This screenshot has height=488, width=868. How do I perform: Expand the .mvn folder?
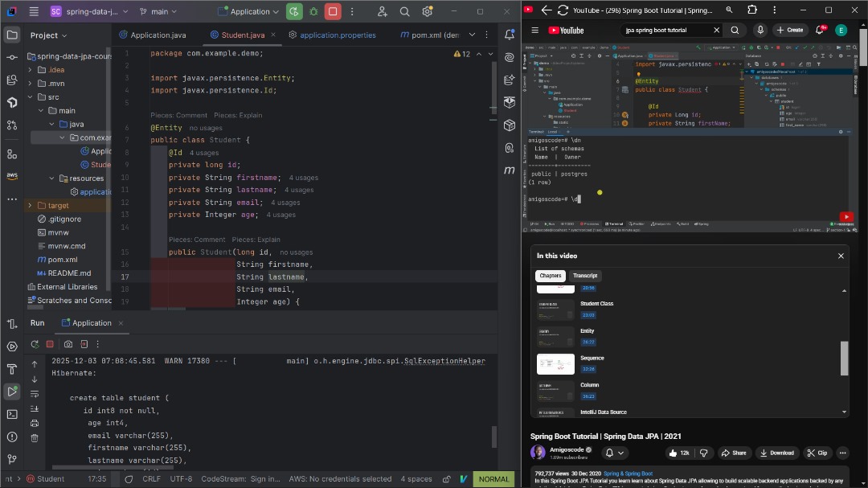pyautogui.click(x=30, y=84)
